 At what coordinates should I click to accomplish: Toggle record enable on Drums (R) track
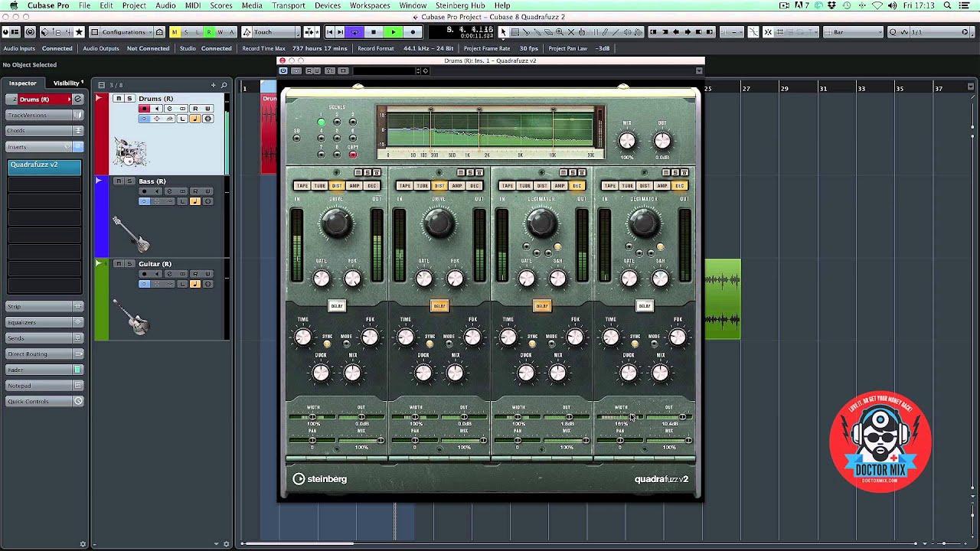pyautogui.click(x=144, y=109)
